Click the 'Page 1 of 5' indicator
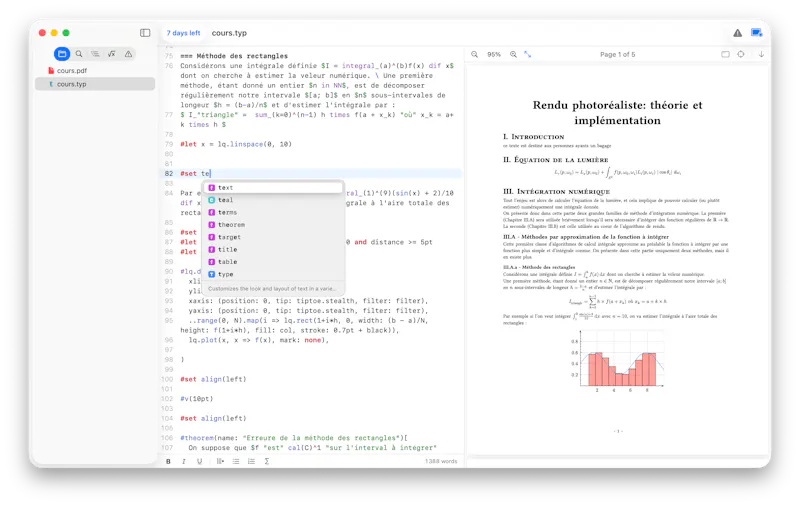This screenshot has width=800, height=506. pos(617,54)
